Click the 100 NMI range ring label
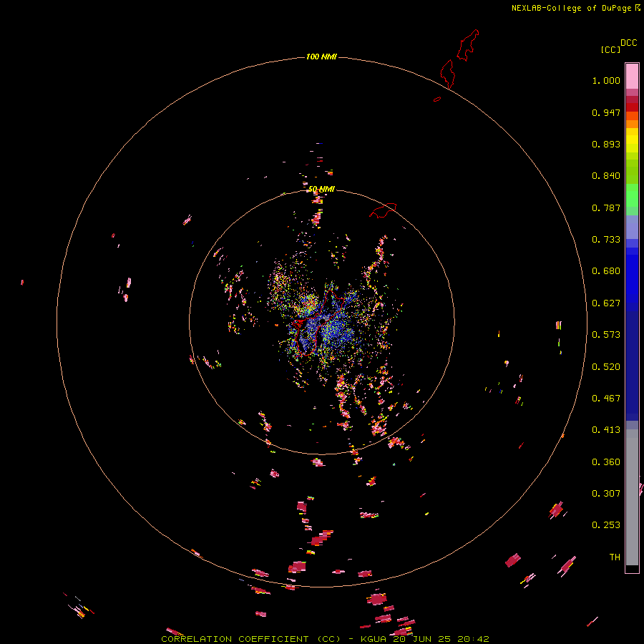The image size is (644, 644). (321, 57)
